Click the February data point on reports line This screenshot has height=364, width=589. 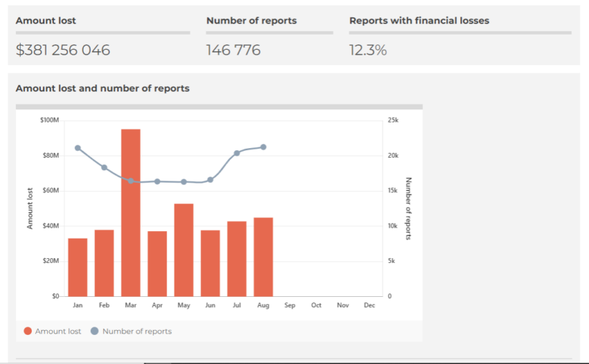[x=104, y=167]
